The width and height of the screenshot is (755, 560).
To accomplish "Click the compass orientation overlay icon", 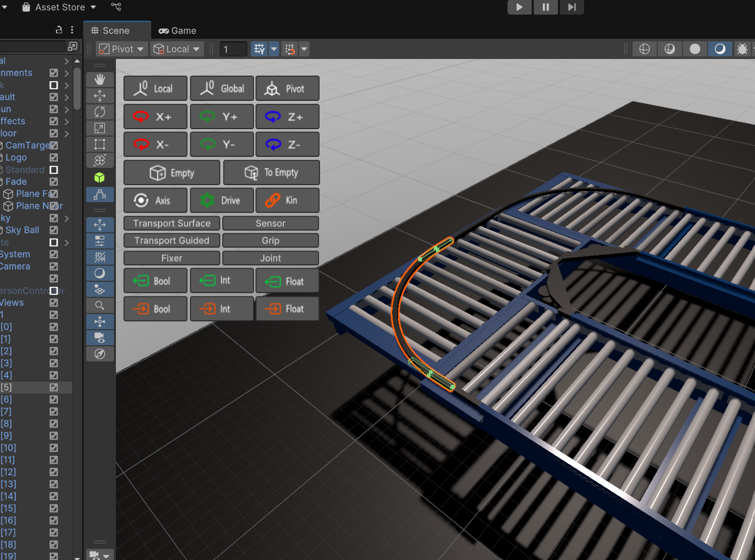I will [x=100, y=354].
